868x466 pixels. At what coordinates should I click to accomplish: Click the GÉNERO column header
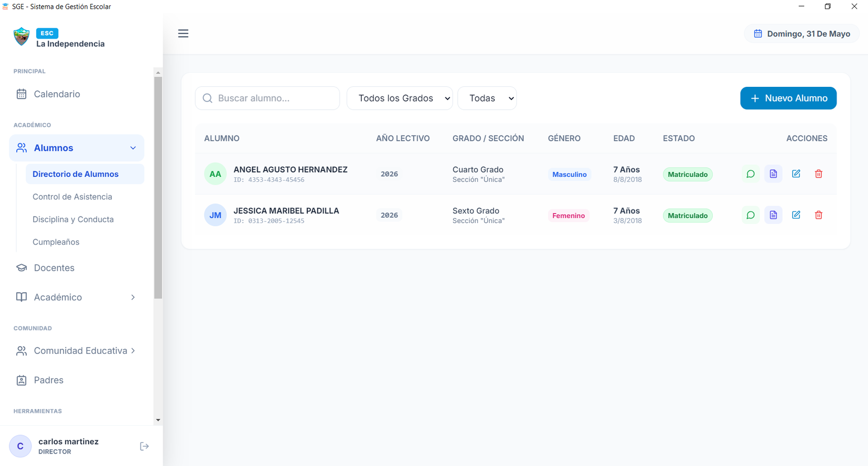[x=564, y=138]
